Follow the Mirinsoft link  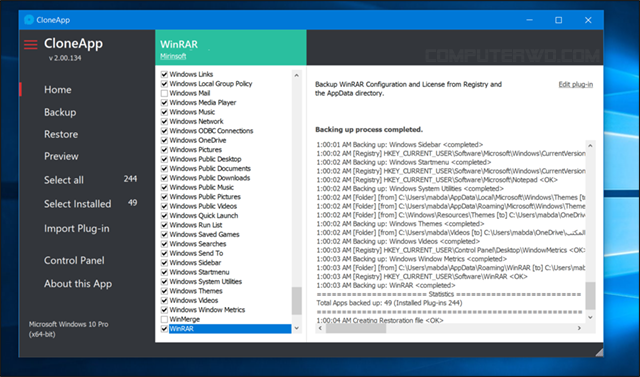click(173, 56)
